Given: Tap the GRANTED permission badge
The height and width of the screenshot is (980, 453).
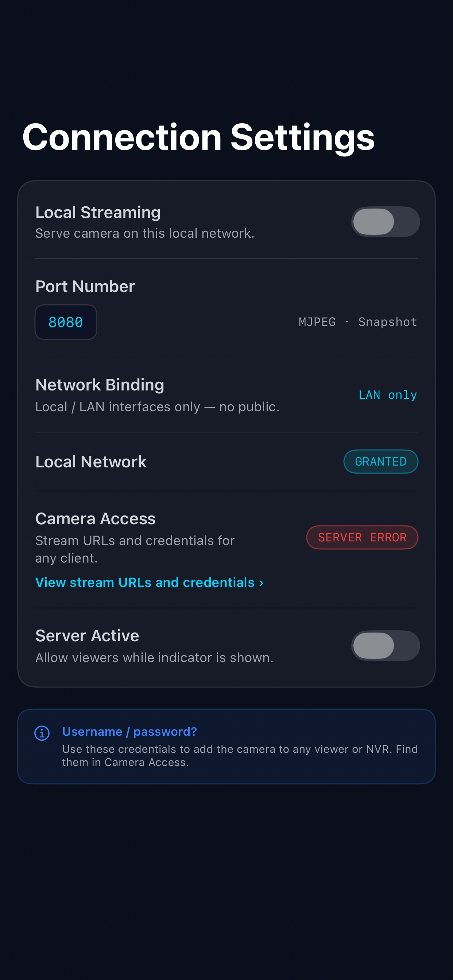Looking at the screenshot, I should [x=381, y=462].
